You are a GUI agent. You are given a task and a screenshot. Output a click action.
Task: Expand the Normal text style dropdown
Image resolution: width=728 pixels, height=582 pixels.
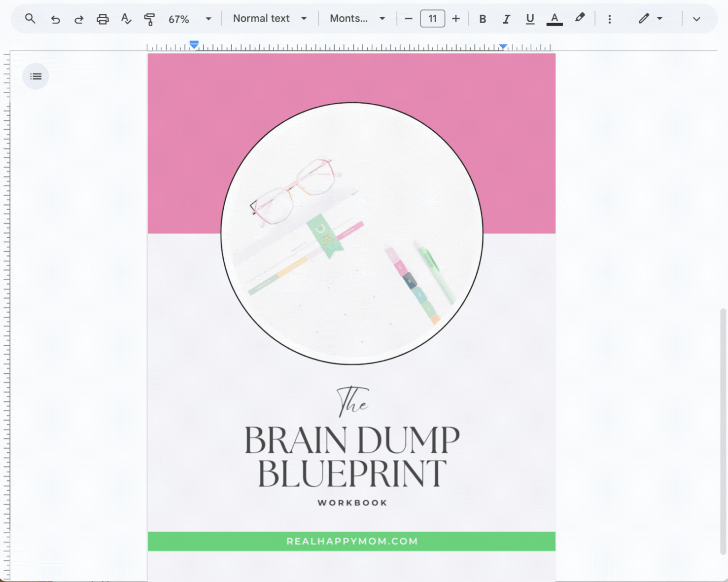tap(270, 19)
